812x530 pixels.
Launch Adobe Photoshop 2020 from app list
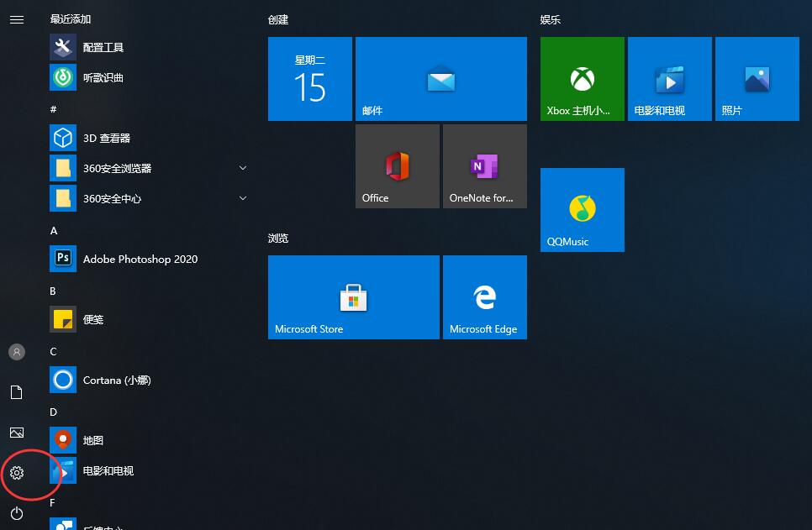point(140,259)
